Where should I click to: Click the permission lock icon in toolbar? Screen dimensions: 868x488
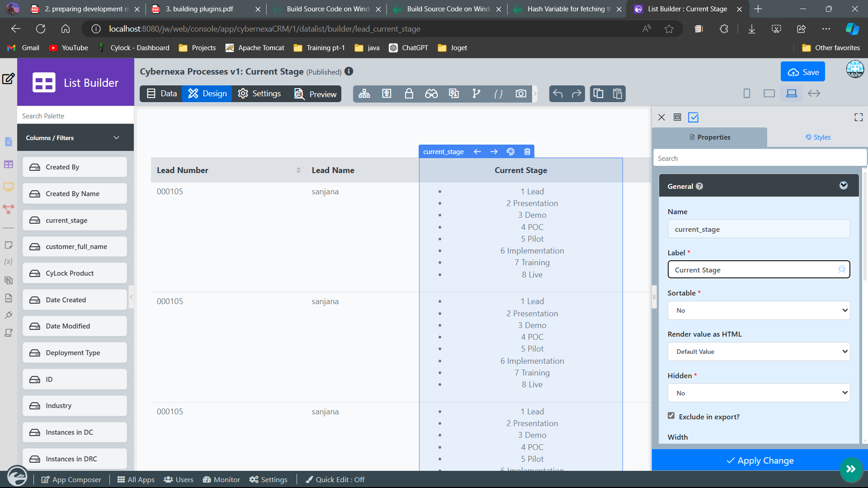click(409, 94)
